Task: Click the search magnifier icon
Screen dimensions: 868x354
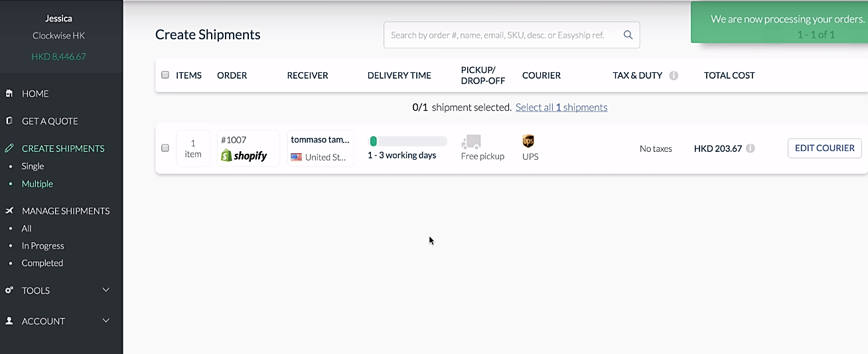Action: [628, 35]
